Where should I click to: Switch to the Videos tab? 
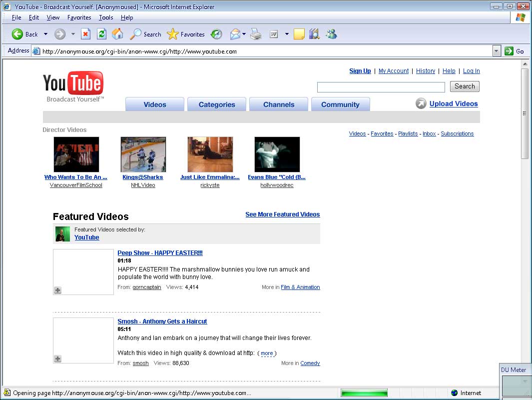(x=155, y=104)
